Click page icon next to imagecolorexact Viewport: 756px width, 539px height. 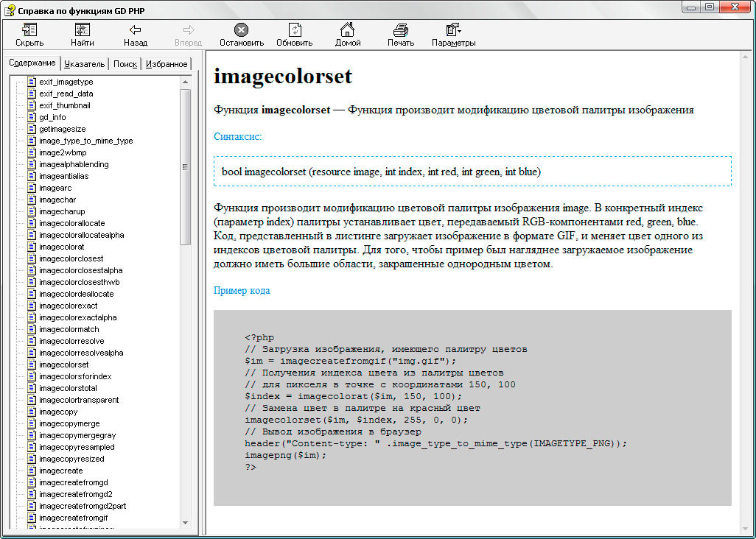pyautogui.click(x=32, y=306)
